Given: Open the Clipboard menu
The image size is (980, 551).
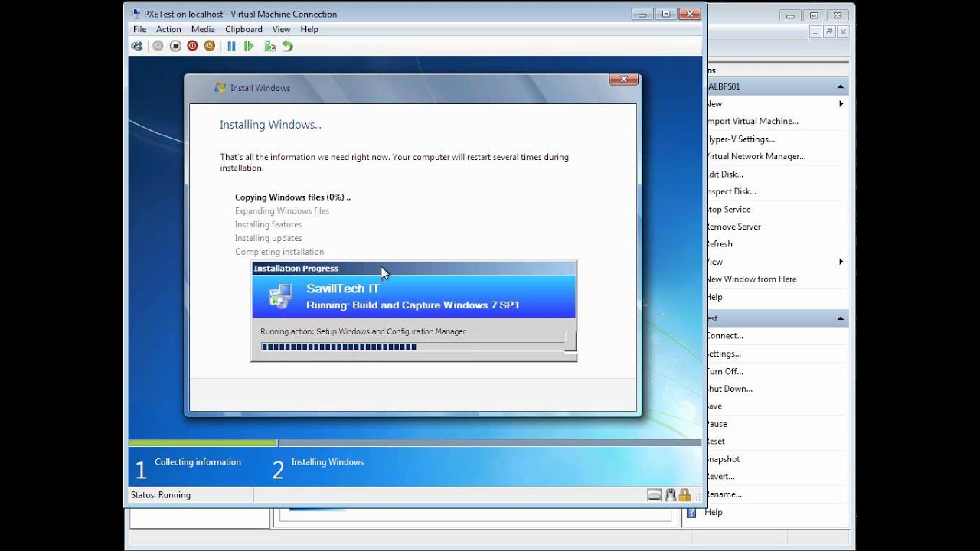Looking at the screenshot, I should (x=243, y=29).
